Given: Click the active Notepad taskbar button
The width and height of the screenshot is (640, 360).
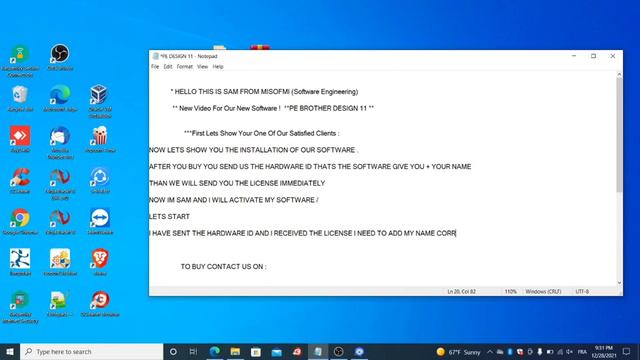Looking at the screenshot, I should coord(318,351).
